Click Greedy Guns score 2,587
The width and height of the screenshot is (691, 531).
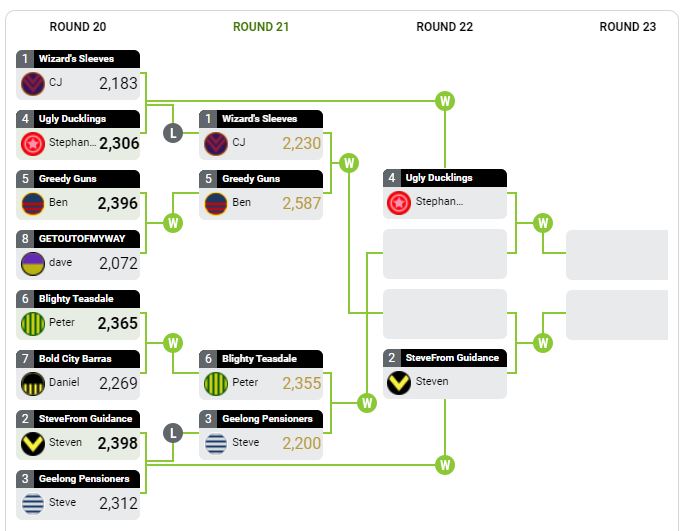(x=301, y=203)
